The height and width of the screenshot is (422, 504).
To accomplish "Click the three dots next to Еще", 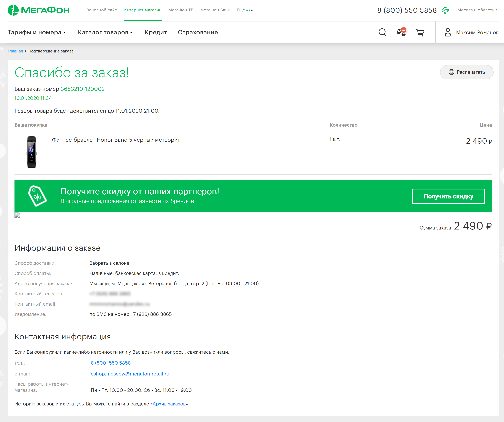I will tap(249, 10).
